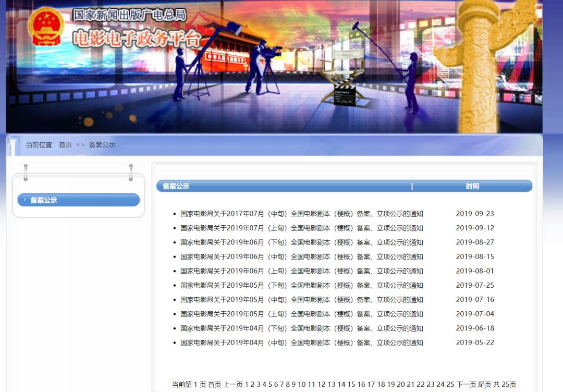Open the 2017年07月（中旬）notice link
The width and height of the screenshot is (563, 392).
tap(302, 214)
